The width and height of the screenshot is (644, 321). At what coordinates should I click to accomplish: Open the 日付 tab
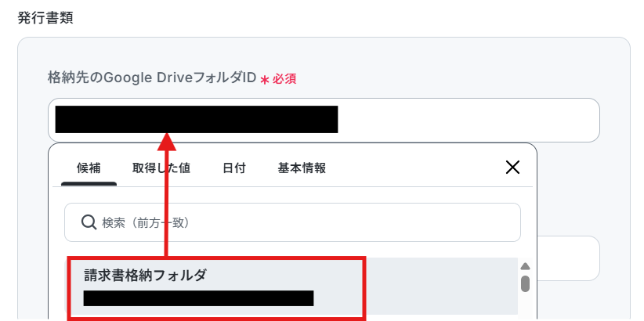[x=234, y=168]
